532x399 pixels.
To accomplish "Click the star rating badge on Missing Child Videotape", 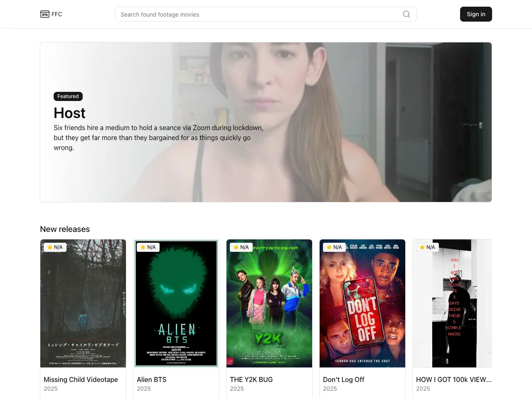I will (55, 247).
